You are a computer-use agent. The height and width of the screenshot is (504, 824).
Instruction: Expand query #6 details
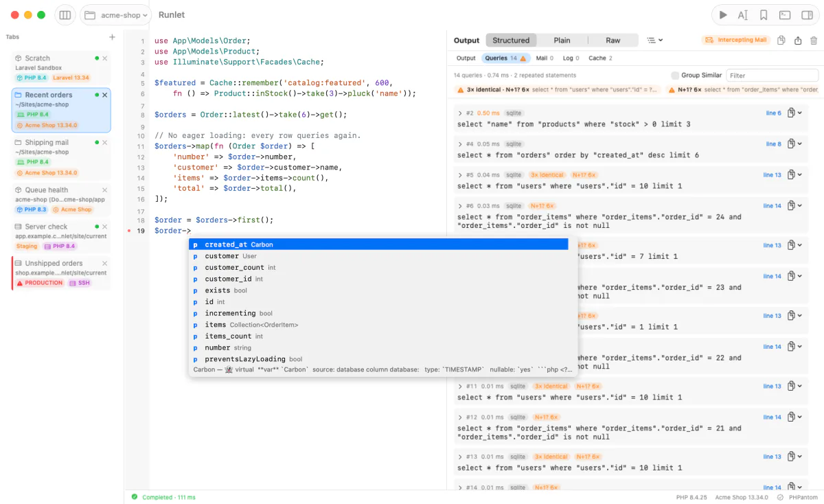(460, 206)
